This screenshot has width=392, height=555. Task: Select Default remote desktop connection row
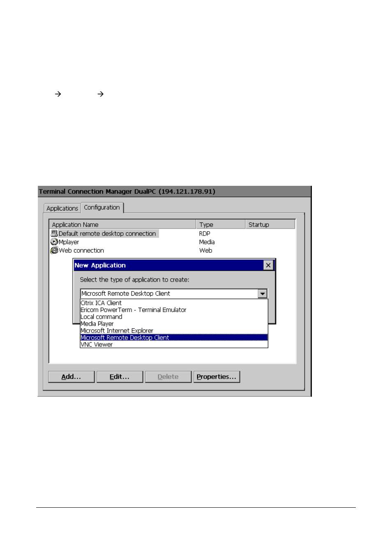(172, 234)
